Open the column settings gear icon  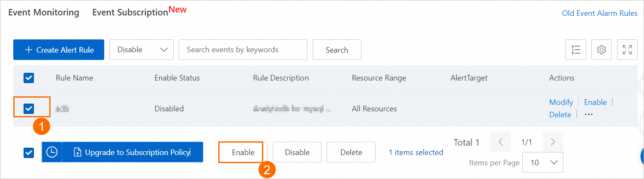coord(602,50)
